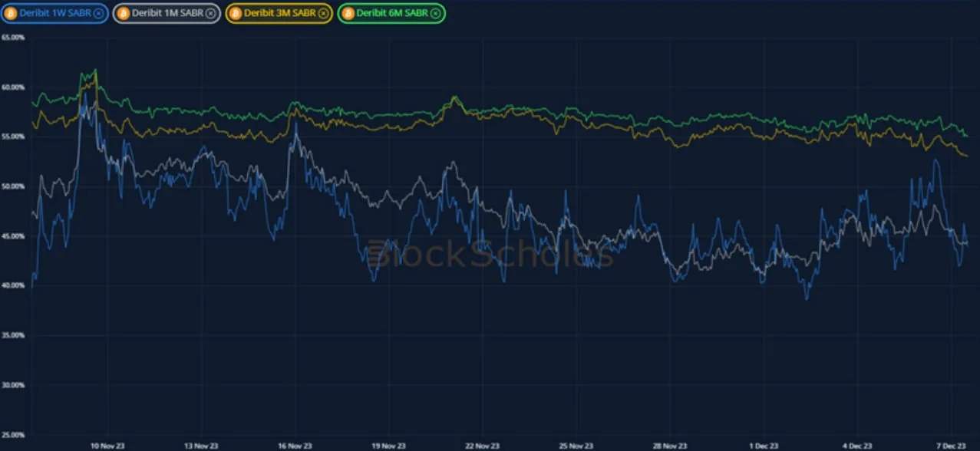This screenshot has width=980, height=451.
Task: Click the 35.00% y-axis label
Action: [13, 335]
